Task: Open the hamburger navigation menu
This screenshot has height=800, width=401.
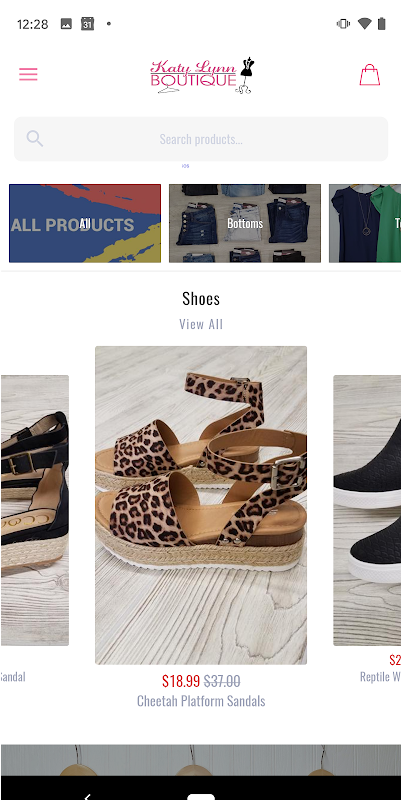Action: 29,74
